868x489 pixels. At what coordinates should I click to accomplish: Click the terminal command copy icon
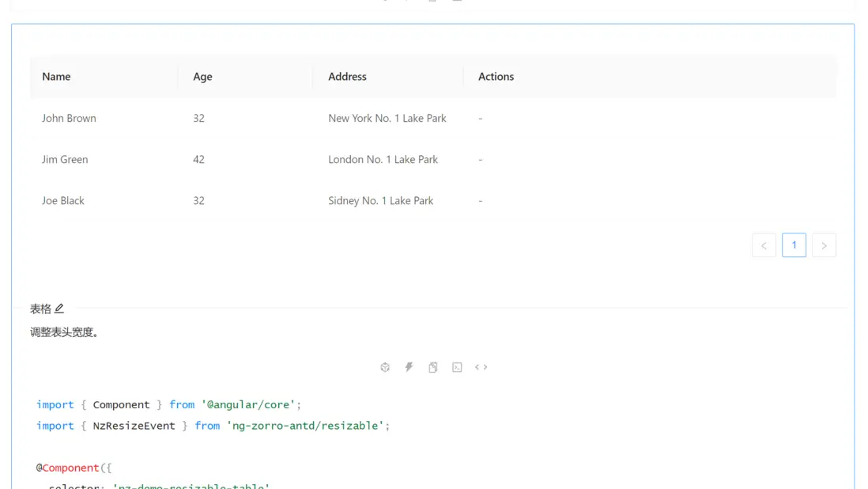click(457, 367)
